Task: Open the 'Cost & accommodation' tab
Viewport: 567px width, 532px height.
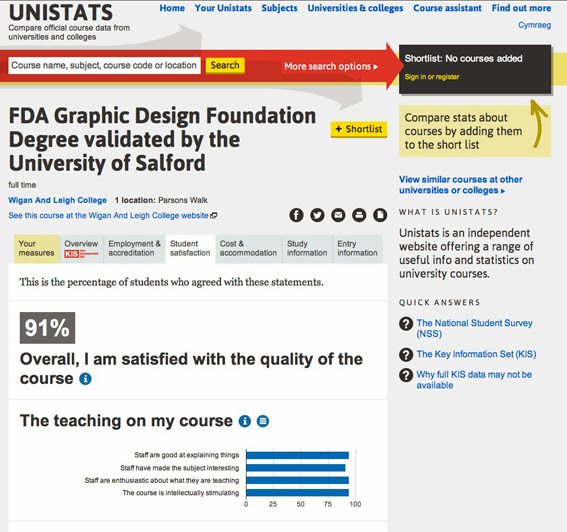Action: tap(248, 248)
